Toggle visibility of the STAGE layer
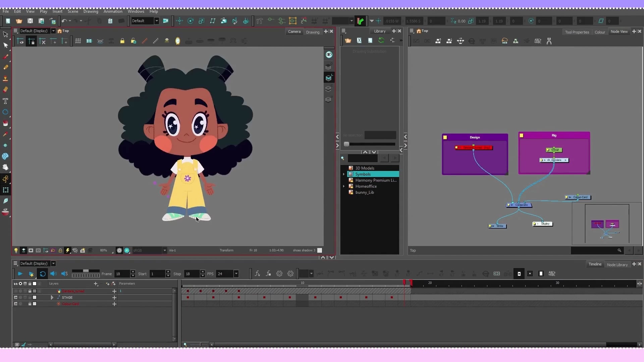This screenshot has width=644, height=362. tap(15, 298)
